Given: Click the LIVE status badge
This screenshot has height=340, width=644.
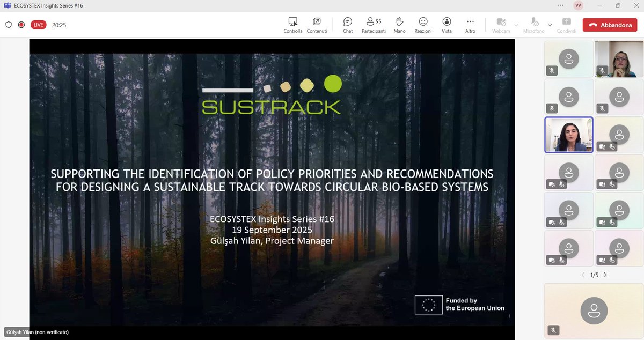Looking at the screenshot, I should 38,25.
